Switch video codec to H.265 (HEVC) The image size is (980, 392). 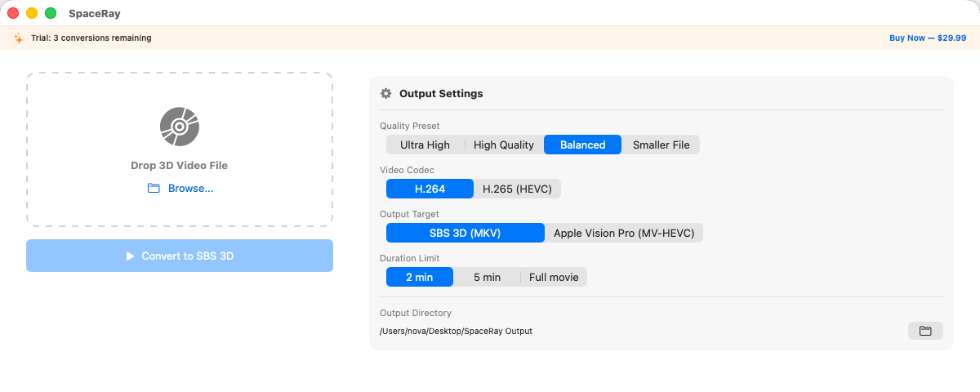point(517,189)
